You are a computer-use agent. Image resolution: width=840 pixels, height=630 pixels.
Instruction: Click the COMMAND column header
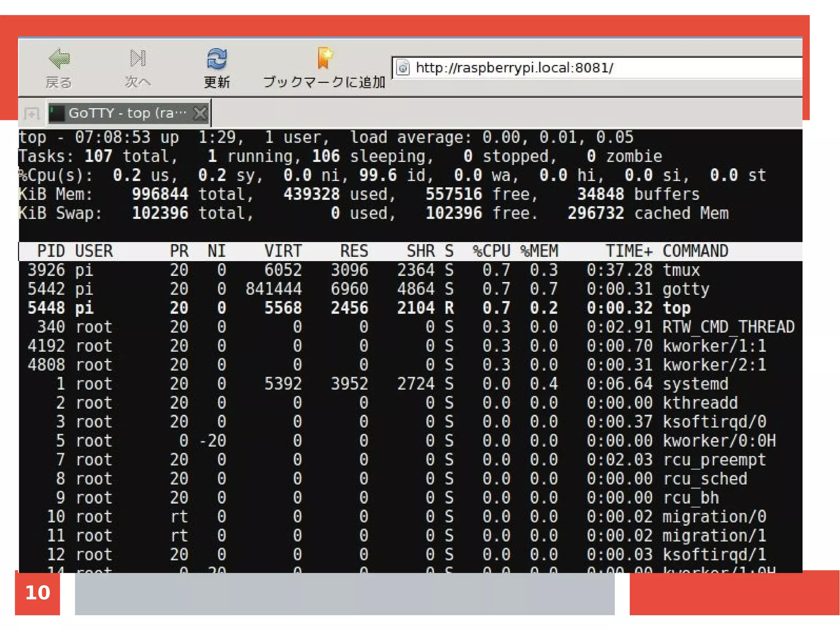(695, 251)
